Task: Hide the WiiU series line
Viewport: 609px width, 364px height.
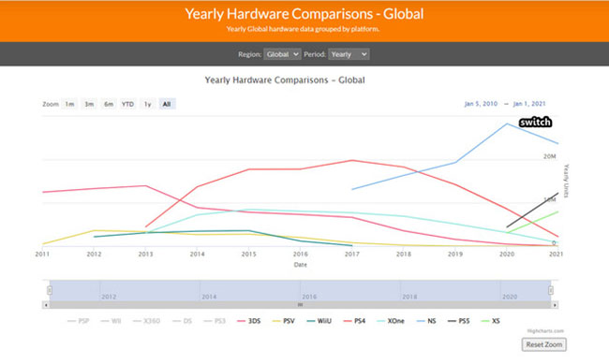Action: pos(319,321)
